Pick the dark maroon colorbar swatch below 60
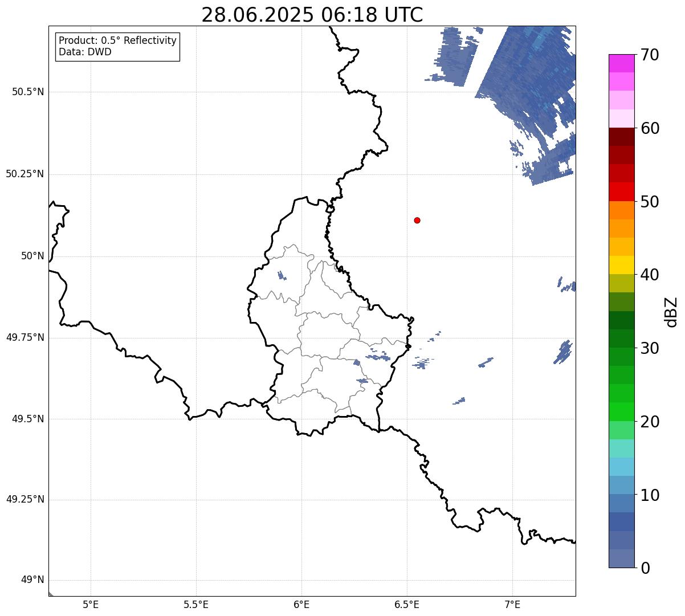The image size is (685, 616). [x=621, y=137]
